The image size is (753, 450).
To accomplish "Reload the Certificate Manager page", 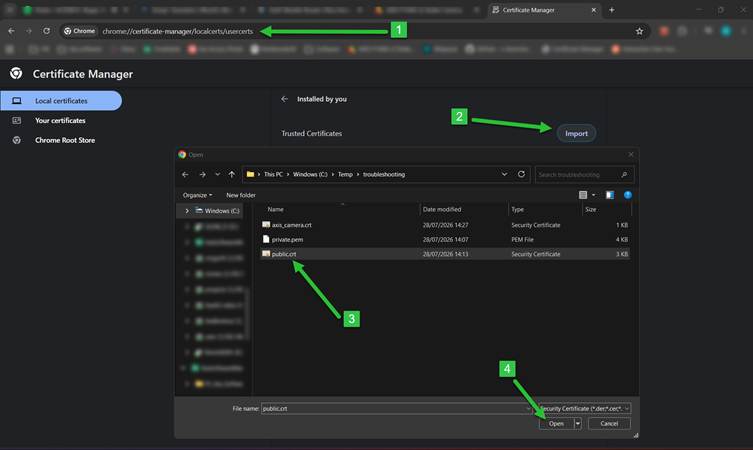I will click(47, 31).
